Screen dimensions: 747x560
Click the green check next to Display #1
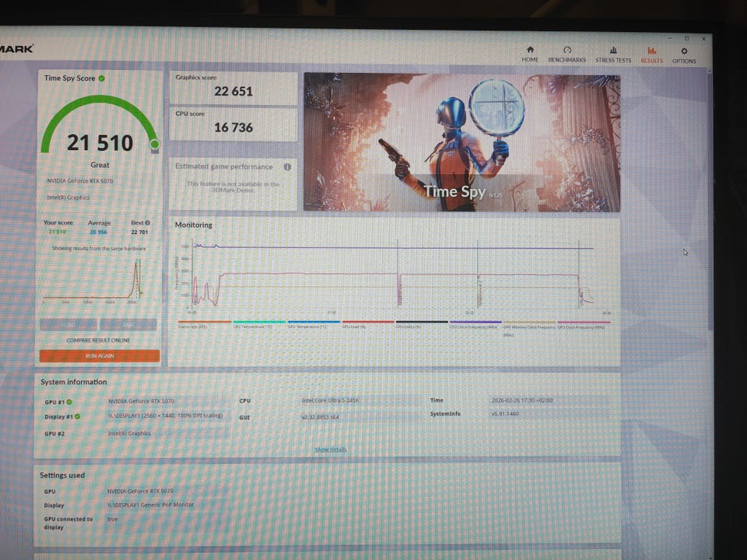click(x=77, y=416)
